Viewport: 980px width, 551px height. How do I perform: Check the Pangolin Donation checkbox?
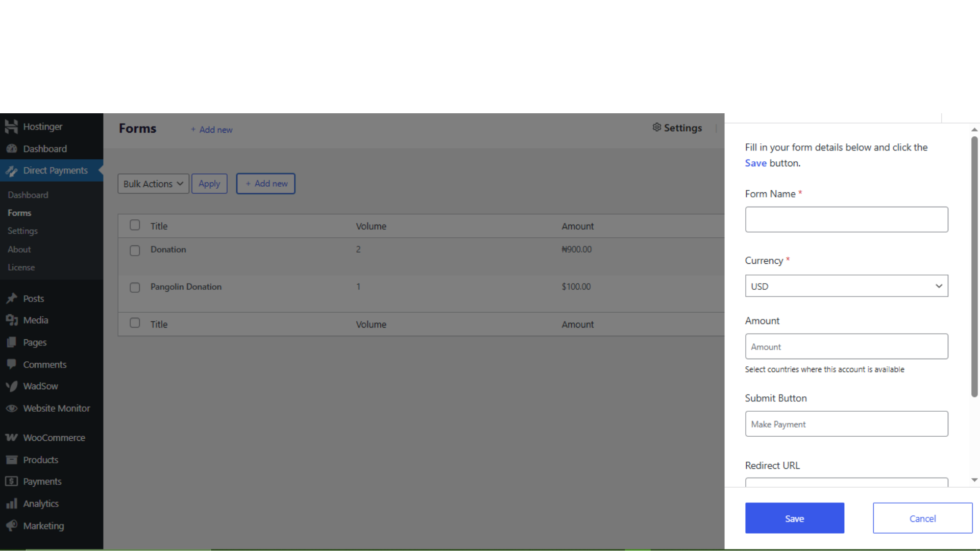[135, 287]
